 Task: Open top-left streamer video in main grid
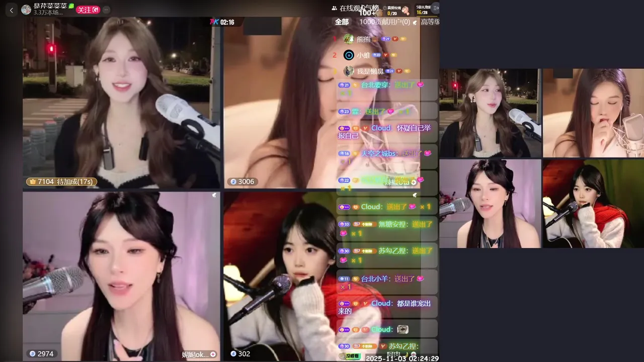[121, 103]
